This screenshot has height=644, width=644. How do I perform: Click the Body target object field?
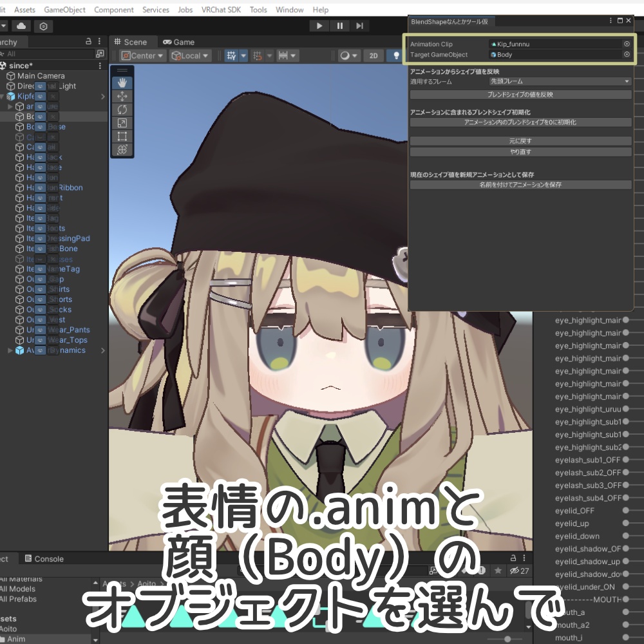tap(556, 54)
